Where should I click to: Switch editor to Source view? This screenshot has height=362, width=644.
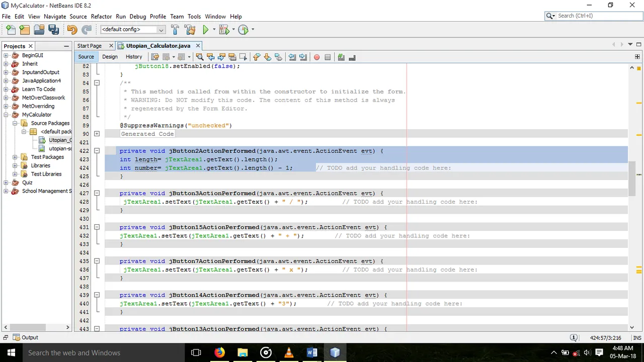(86, 57)
